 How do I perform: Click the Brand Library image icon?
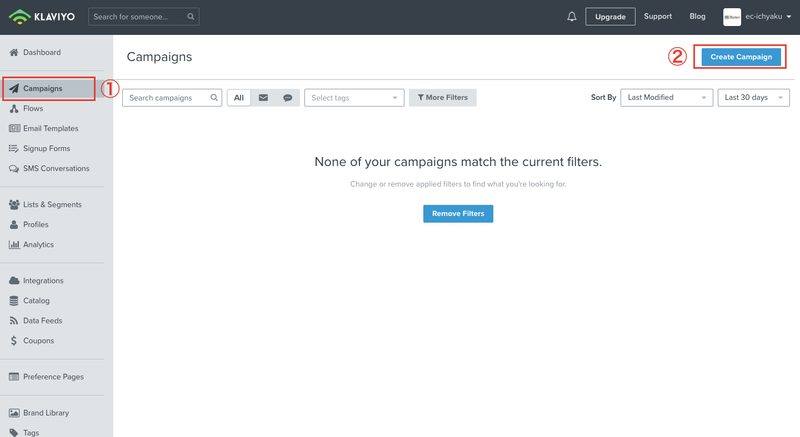click(14, 413)
